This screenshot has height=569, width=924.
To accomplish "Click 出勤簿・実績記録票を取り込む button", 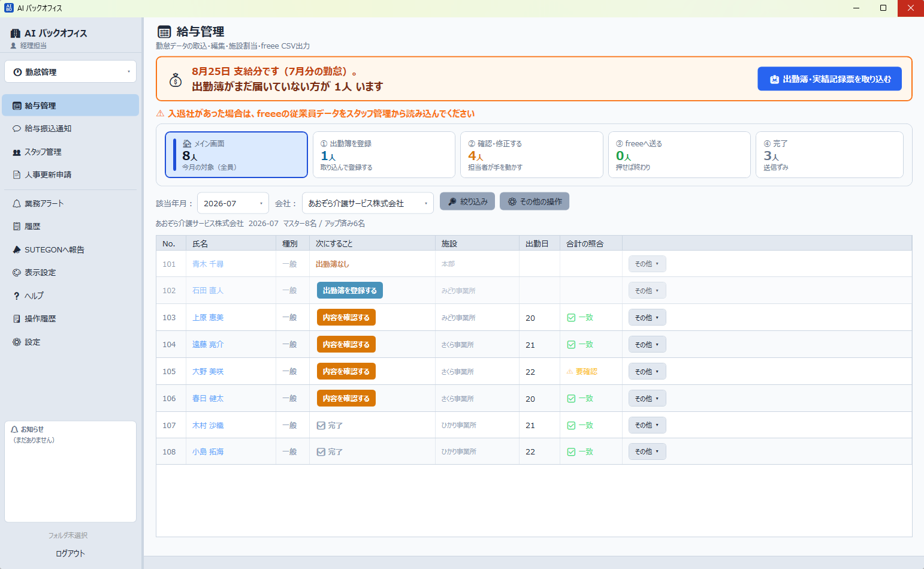I will (829, 79).
